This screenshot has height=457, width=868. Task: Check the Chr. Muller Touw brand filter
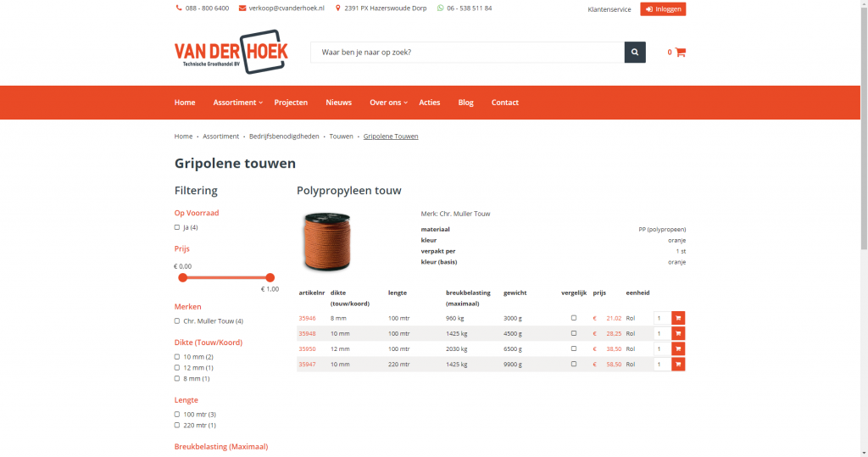click(177, 321)
